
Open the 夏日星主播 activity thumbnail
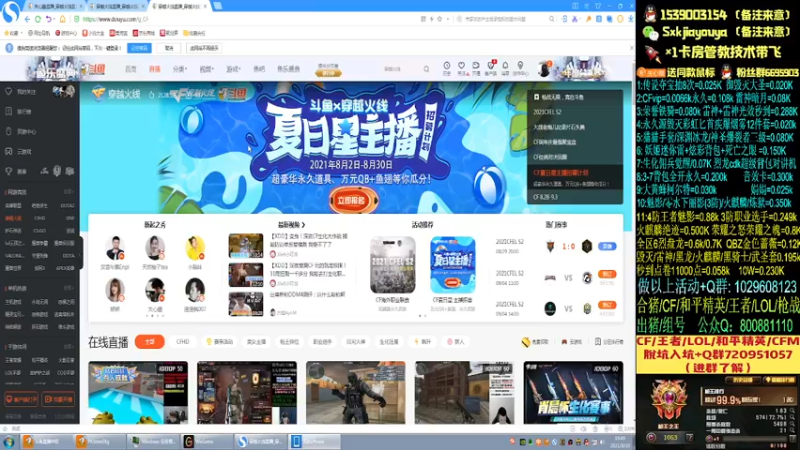453,265
